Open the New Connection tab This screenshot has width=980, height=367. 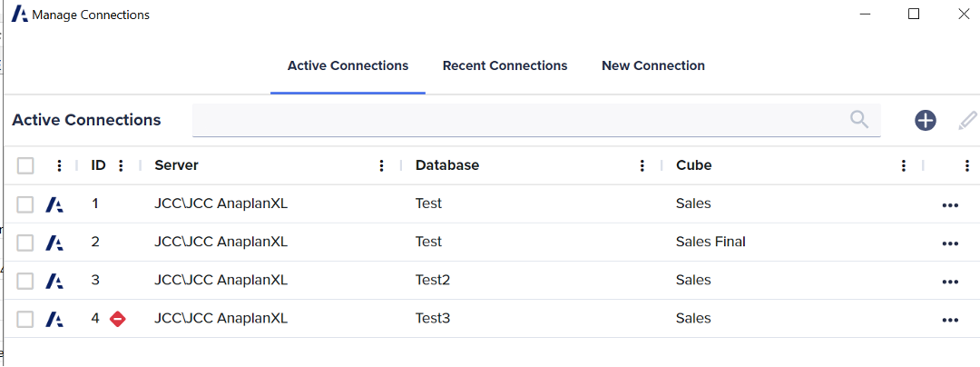(x=652, y=65)
